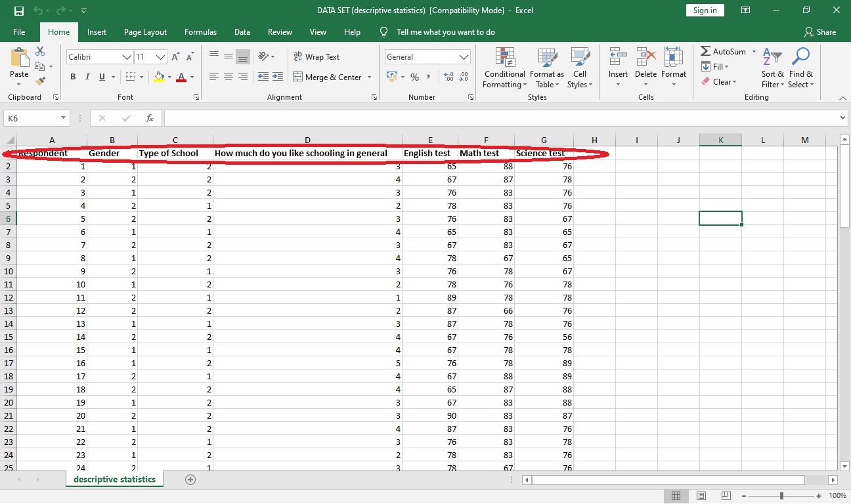Image resolution: width=851 pixels, height=504 pixels.
Task: Open the Data ribbon tab
Action: coord(242,31)
